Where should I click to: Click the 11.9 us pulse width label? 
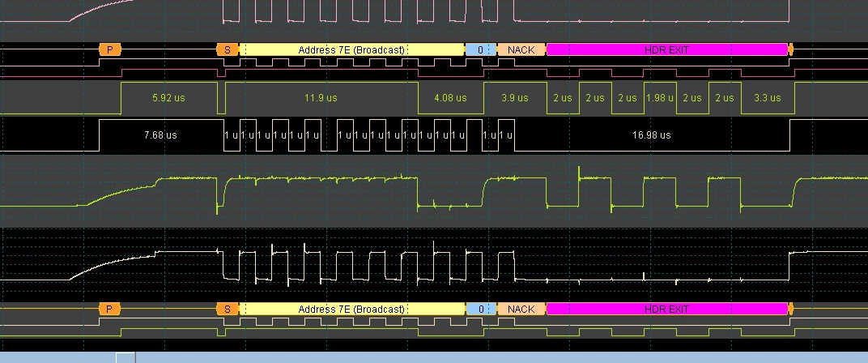click(x=321, y=98)
